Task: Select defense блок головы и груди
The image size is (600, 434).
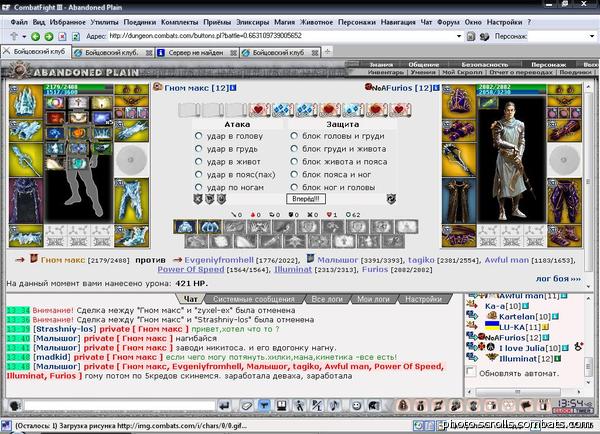Action: coord(294,136)
